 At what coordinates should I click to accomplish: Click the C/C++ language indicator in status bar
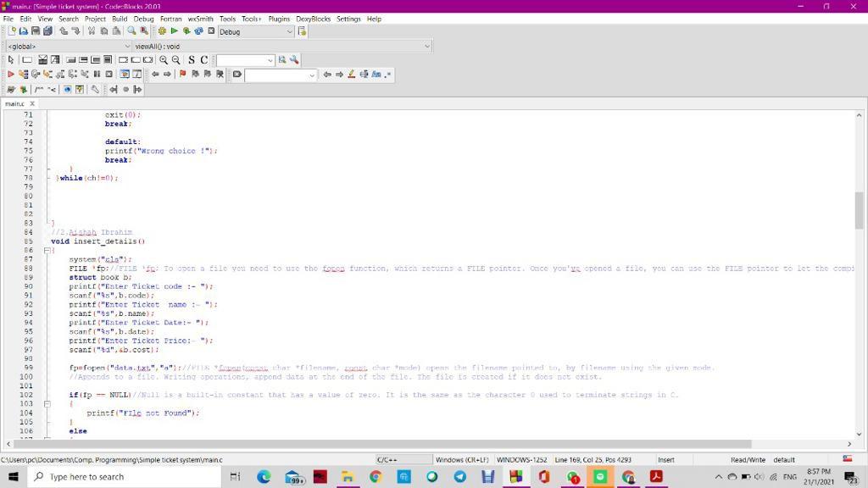tap(386, 459)
